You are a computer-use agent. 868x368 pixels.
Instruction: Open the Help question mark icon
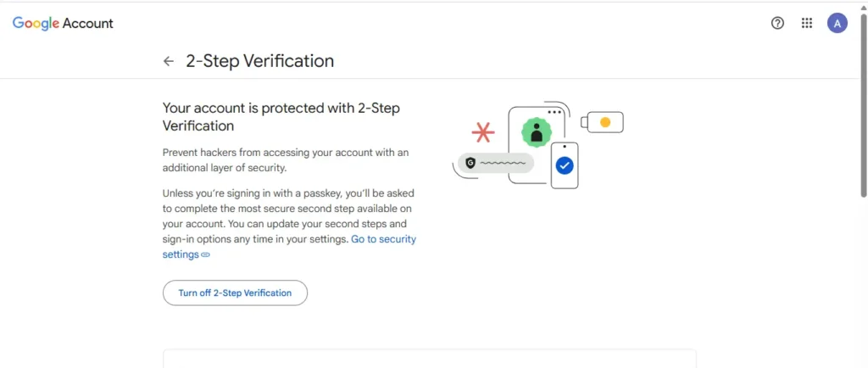click(x=777, y=24)
